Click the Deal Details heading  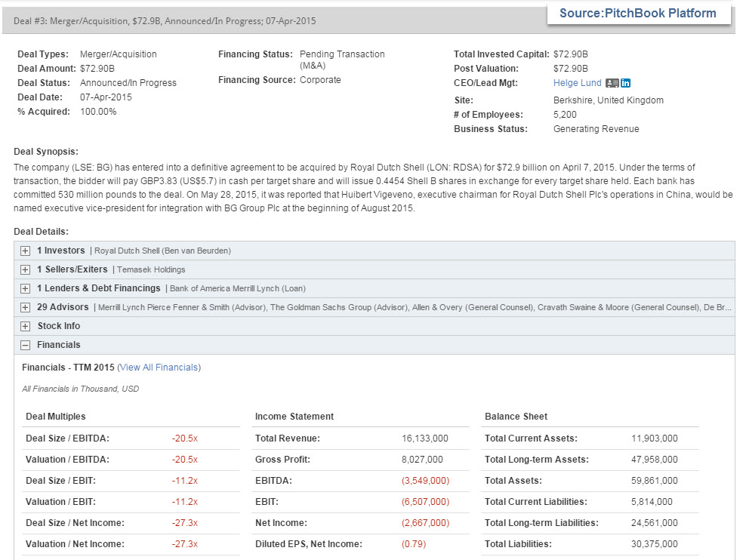(x=41, y=232)
